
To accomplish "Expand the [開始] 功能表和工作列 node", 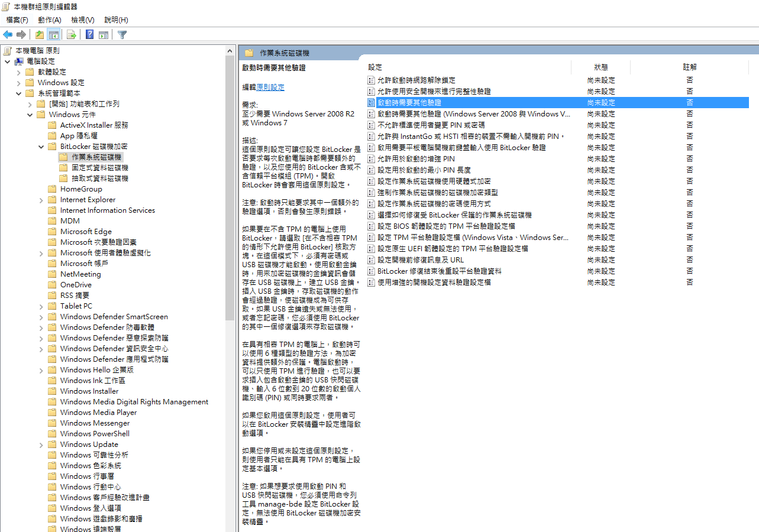I will pyautogui.click(x=30, y=104).
